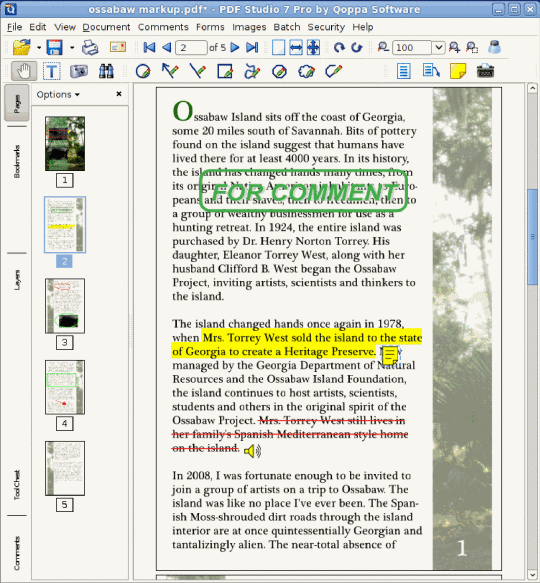Click the blue ink stamp icon in the top toolbar

494,47
